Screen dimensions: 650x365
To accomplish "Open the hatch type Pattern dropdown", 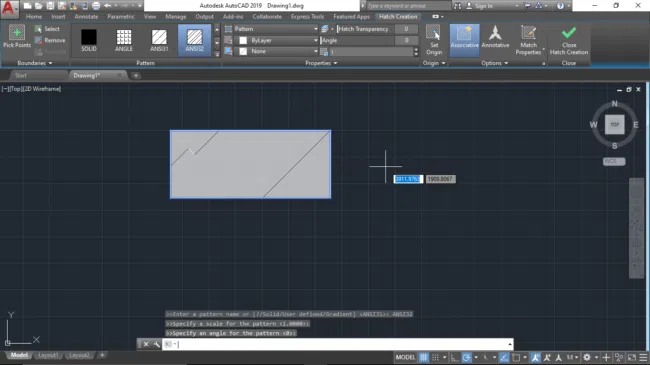I will (x=275, y=29).
